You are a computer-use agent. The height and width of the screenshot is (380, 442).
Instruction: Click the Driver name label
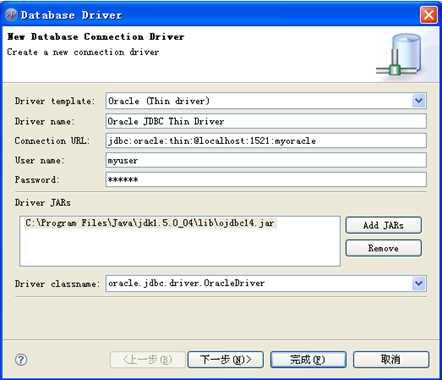click(44, 121)
